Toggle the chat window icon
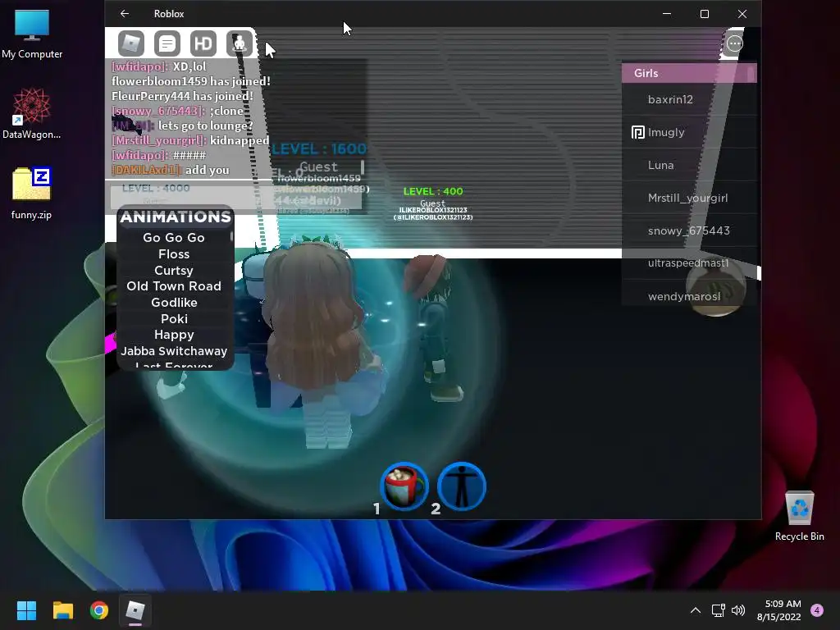 [167, 43]
